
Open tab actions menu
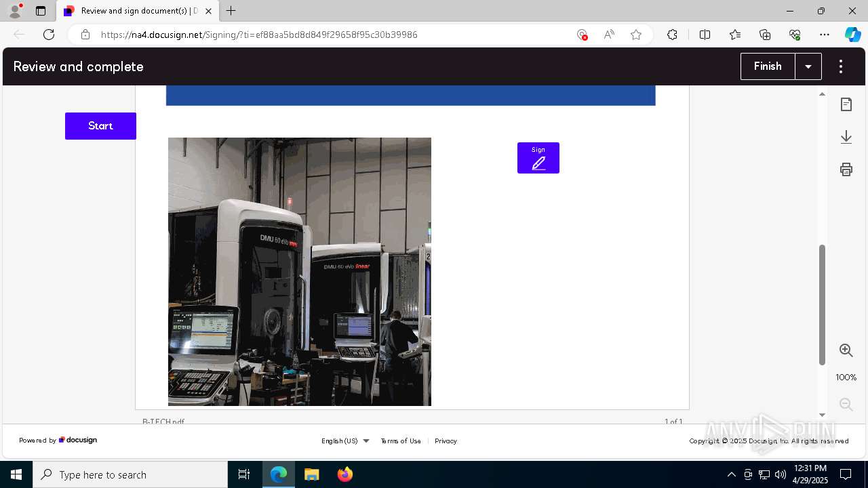click(x=41, y=11)
